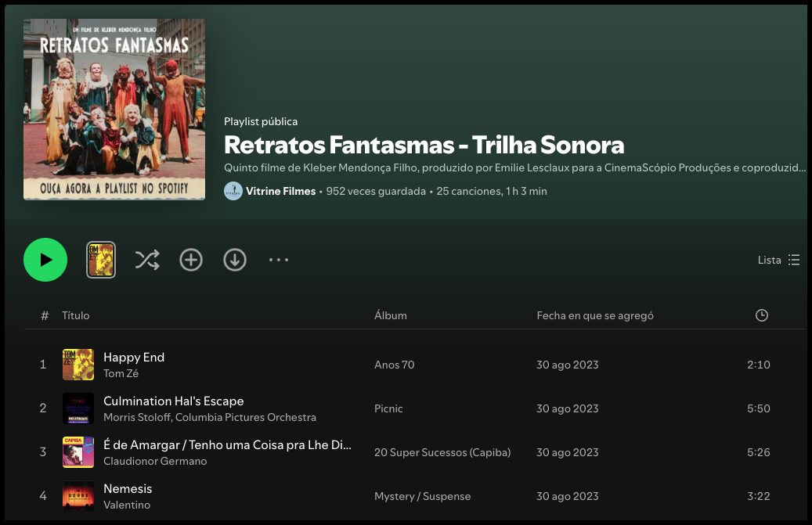Screen dimensions: 812x525
Task: Open artist Morris Stoloff
Action: 138,417
